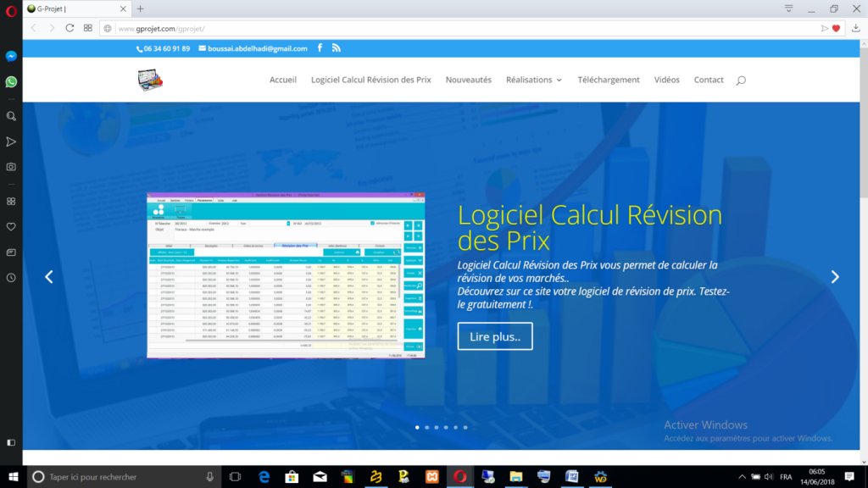Expand the Réalisations dropdown menu

pyautogui.click(x=533, y=80)
